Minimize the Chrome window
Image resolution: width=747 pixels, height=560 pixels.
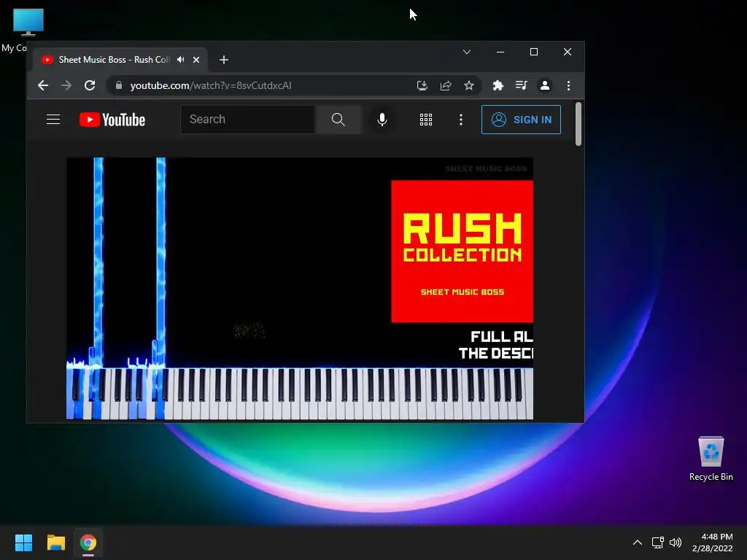click(500, 52)
